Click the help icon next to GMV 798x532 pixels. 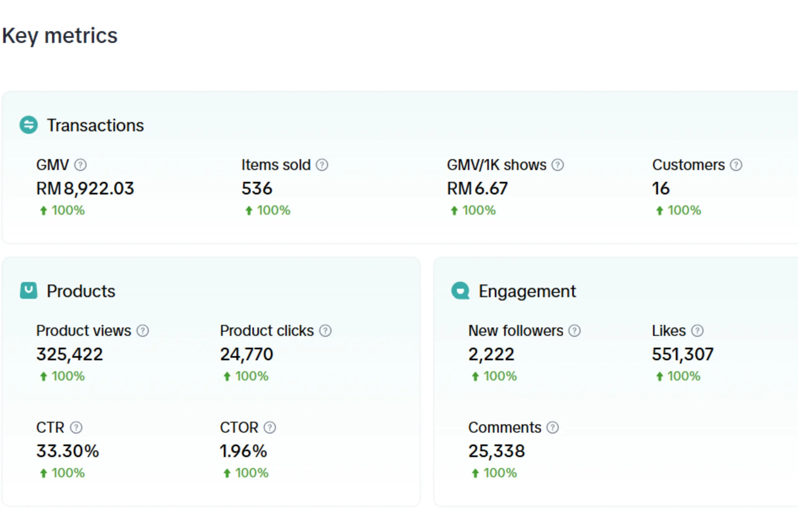(80, 165)
